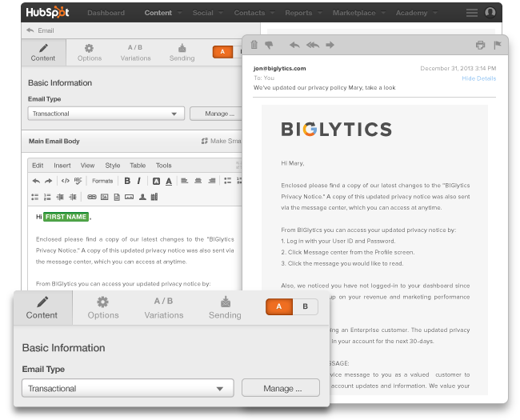Expand the Formats dropdown in the editor
520x420 pixels.
pyautogui.click(x=102, y=181)
